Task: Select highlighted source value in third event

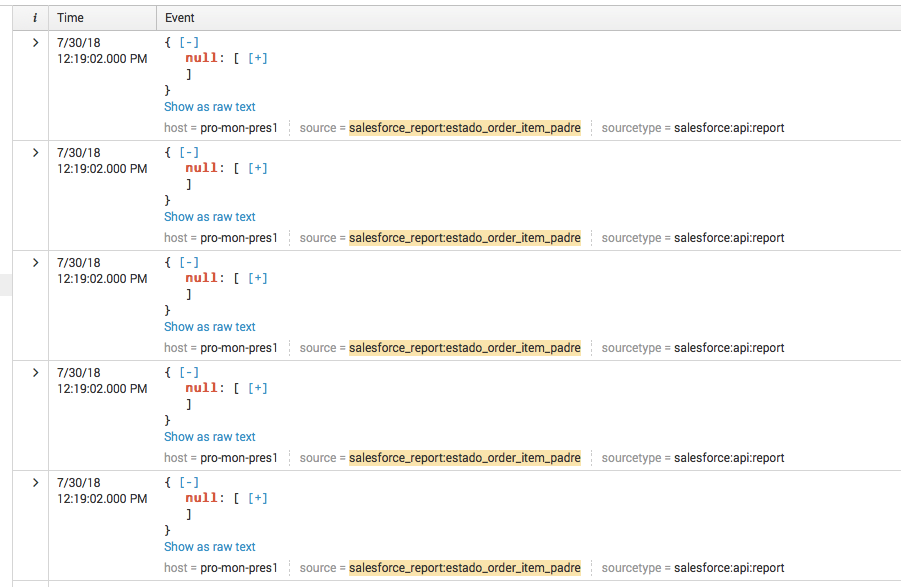Action: (x=464, y=348)
